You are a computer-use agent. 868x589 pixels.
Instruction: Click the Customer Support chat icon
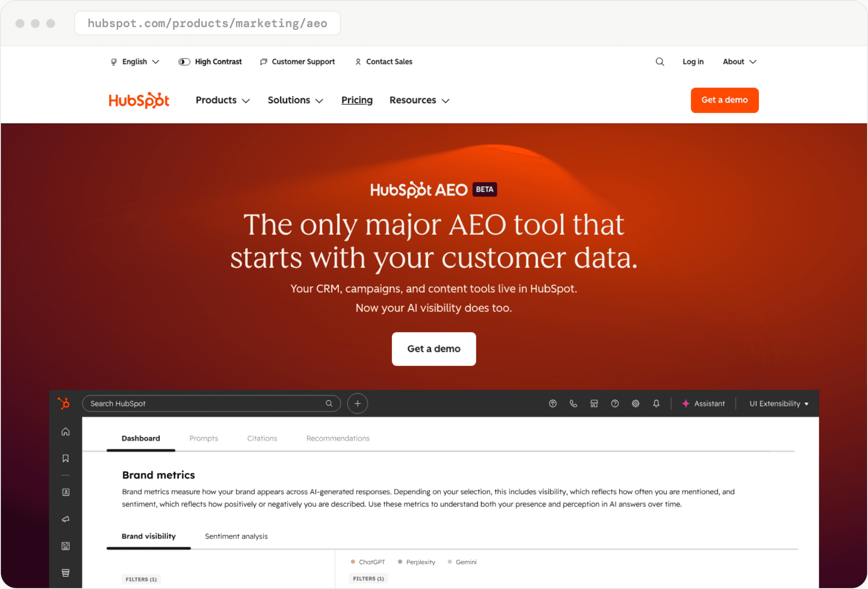point(264,62)
